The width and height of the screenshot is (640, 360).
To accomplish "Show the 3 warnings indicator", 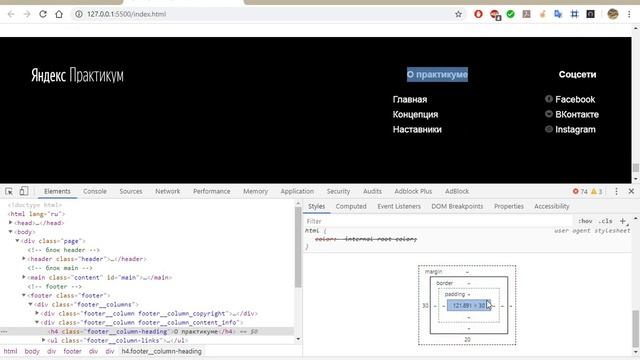I will pyautogui.click(x=597, y=191).
